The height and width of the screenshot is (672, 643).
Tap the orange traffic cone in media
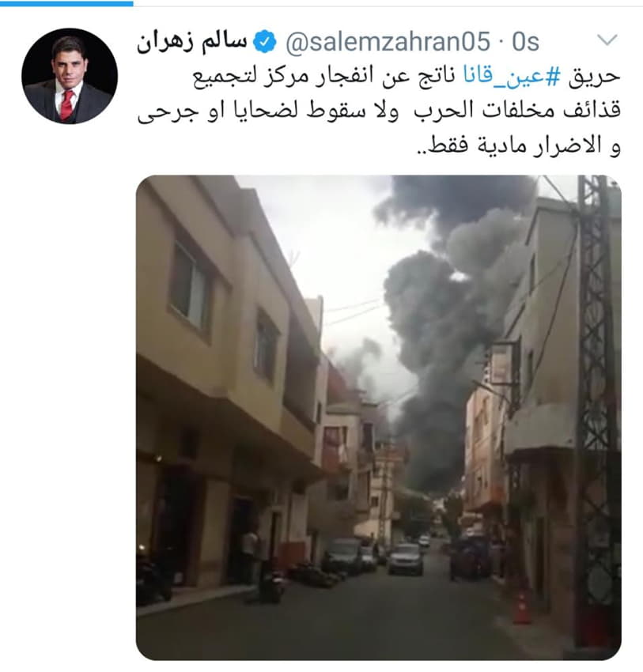click(522, 608)
